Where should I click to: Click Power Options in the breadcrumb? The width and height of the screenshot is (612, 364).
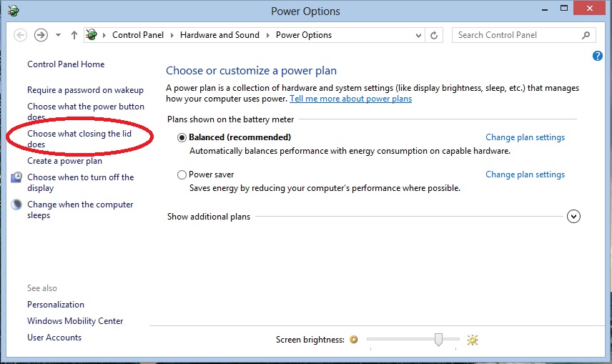[304, 35]
